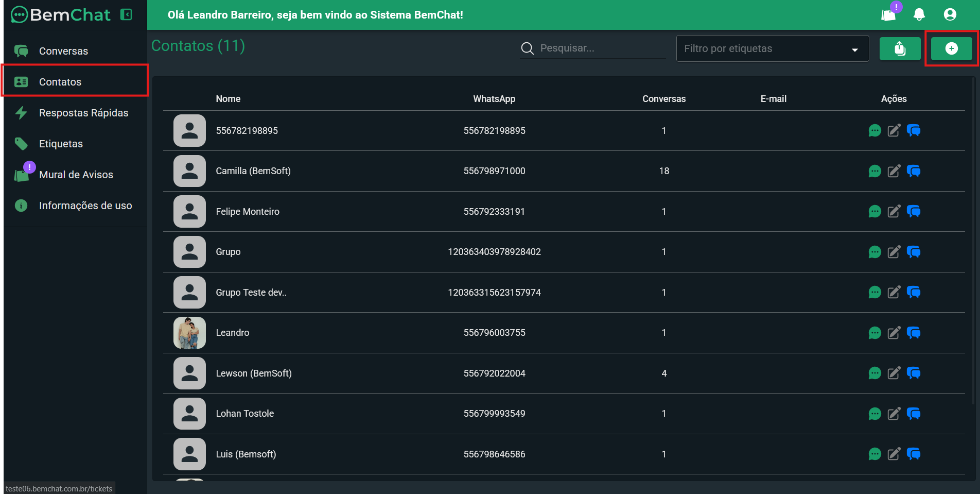View conversations history for Leandro
Image resolution: width=980 pixels, height=494 pixels.
(x=914, y=333)
